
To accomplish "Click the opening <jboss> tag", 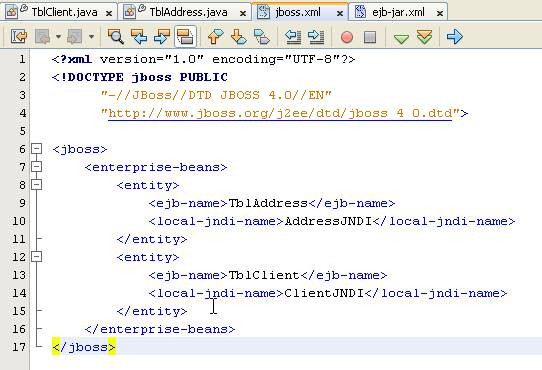I will [x=80, y=149].
